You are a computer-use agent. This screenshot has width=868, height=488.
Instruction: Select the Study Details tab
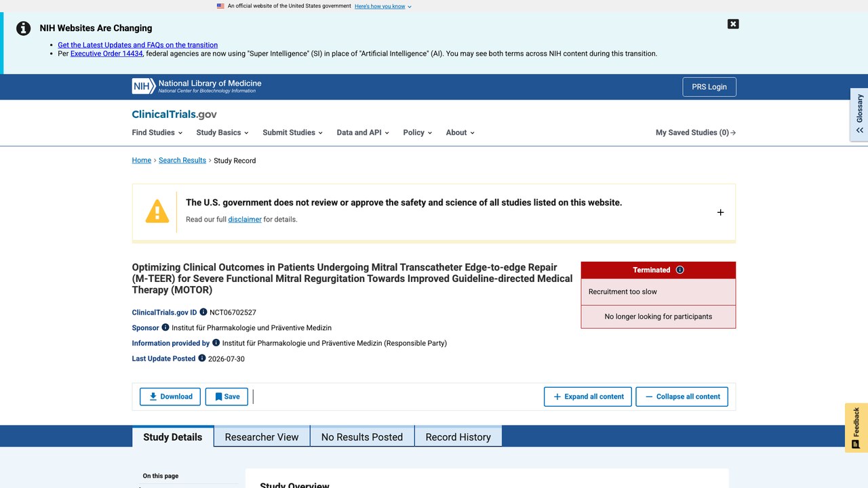pos(173,436)
